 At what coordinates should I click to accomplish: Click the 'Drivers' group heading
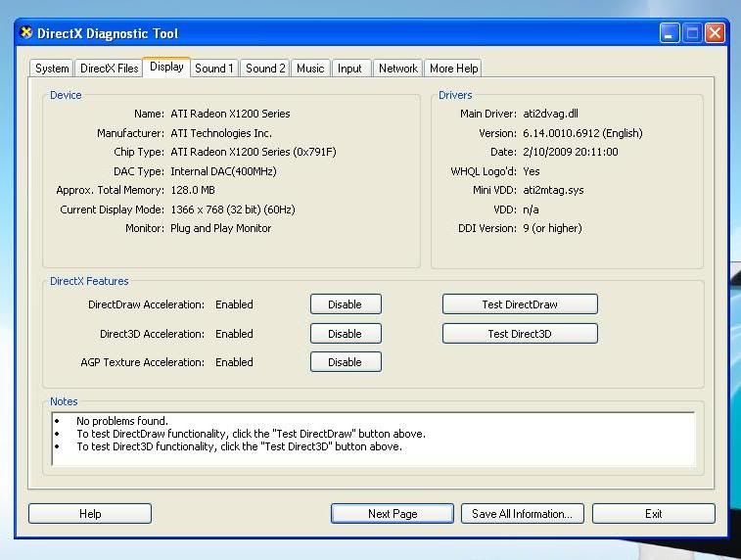tap(455, 95)
